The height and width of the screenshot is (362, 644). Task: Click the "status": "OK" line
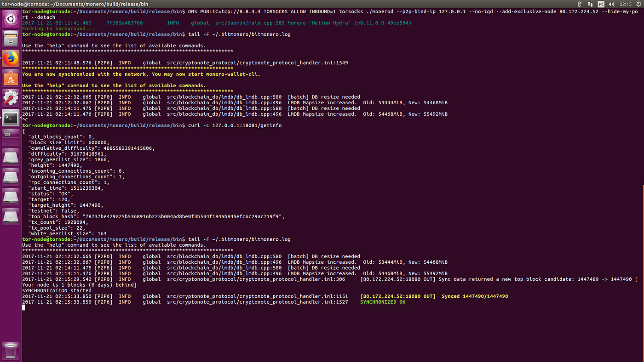(x=51, y=194)
